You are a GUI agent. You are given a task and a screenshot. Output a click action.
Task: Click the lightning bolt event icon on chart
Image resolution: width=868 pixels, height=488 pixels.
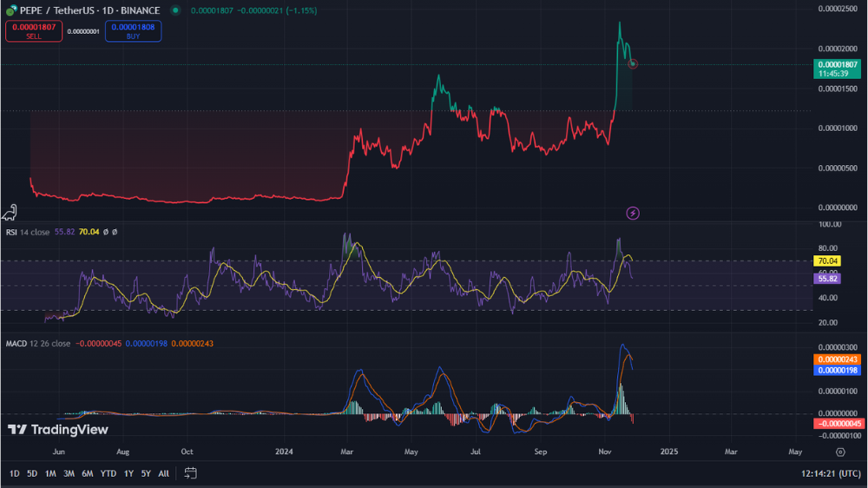[x=633, y=214]
